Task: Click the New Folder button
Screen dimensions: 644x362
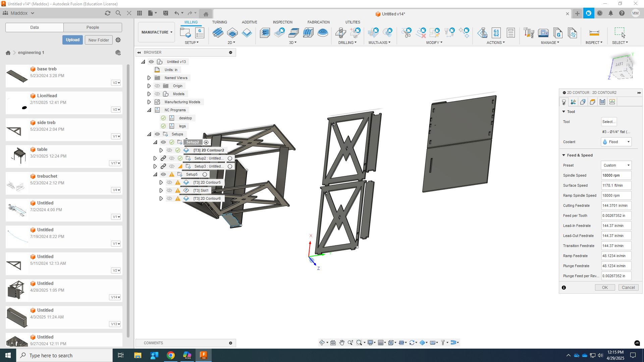Action: (x=99, y=40)
